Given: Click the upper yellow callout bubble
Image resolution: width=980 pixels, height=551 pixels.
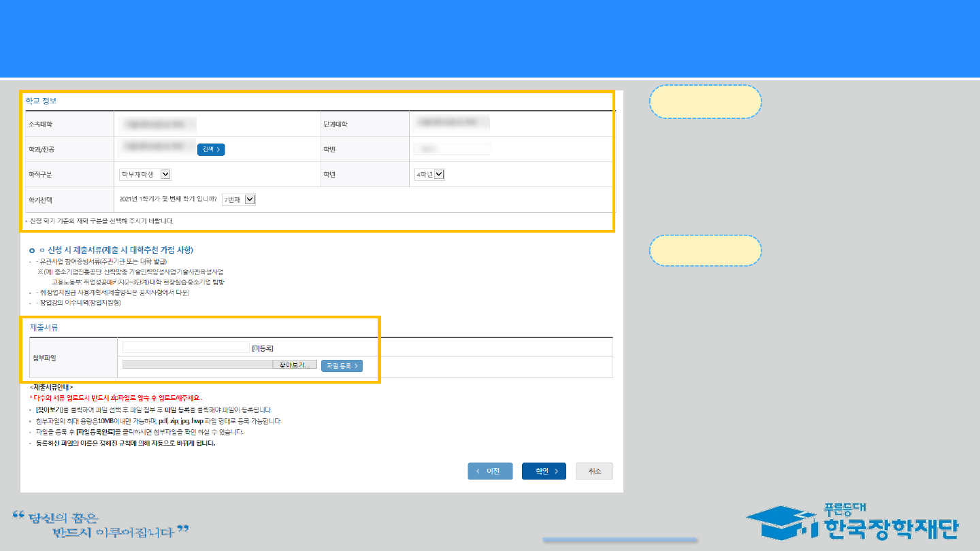Looking at the screenshot, I should tap(706, 102).
